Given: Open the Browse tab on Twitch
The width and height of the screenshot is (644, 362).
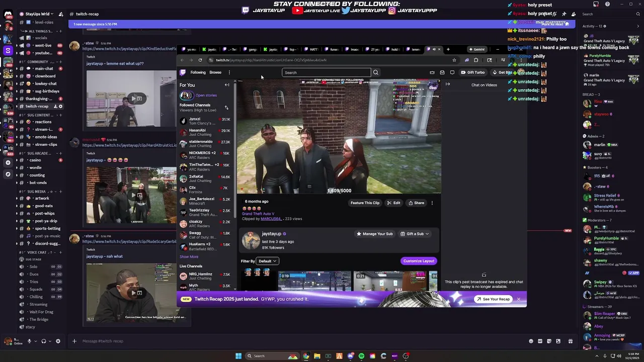Looking at the screenshot, I should (x=215, y=72).
